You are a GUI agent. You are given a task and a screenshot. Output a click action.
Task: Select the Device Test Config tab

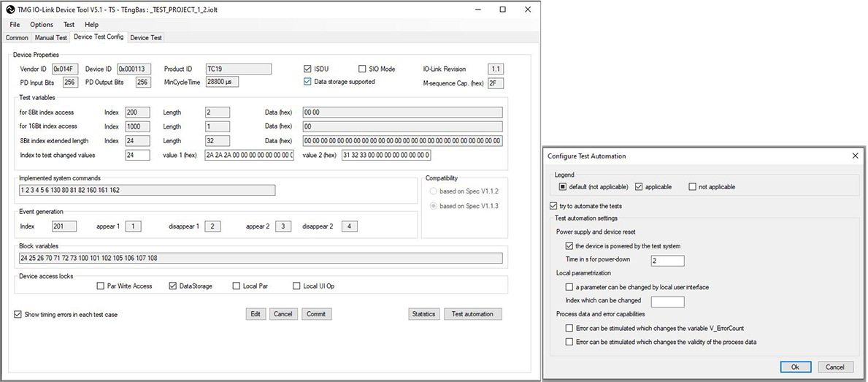tap(99, 37)
